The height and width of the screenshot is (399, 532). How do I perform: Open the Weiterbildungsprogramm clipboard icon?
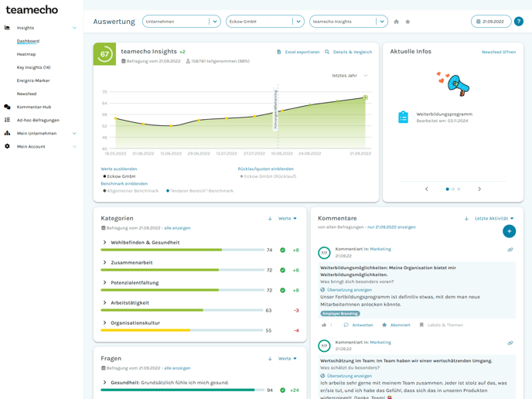(403, 117)
